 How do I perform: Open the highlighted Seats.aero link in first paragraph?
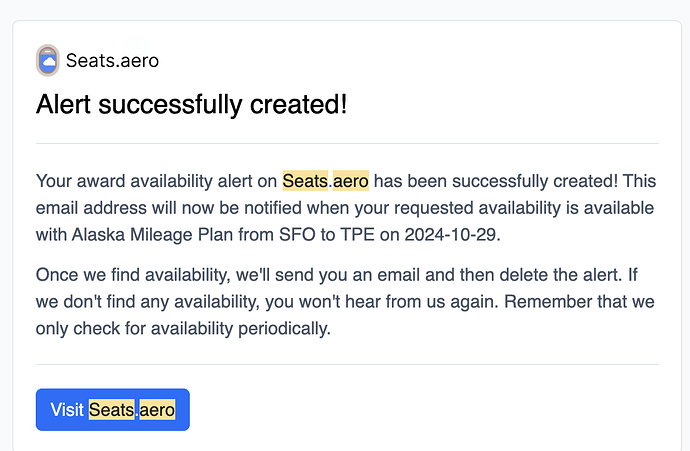click(x=325, y=181)
